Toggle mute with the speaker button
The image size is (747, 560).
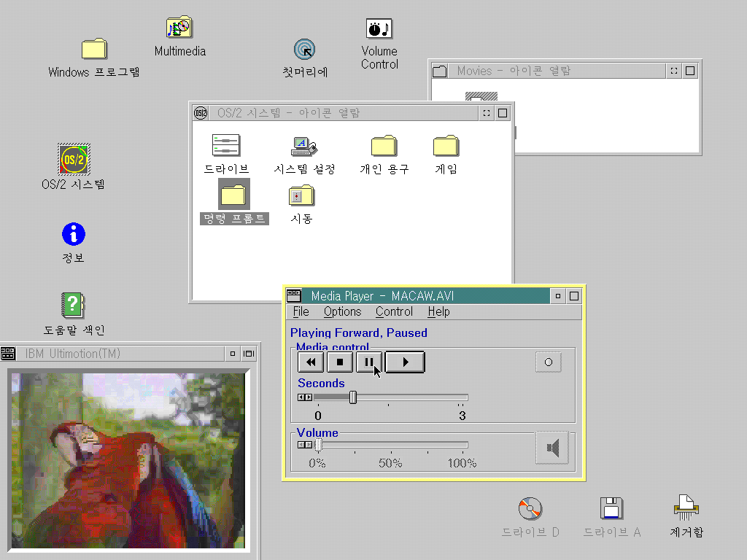pos(552,448)
